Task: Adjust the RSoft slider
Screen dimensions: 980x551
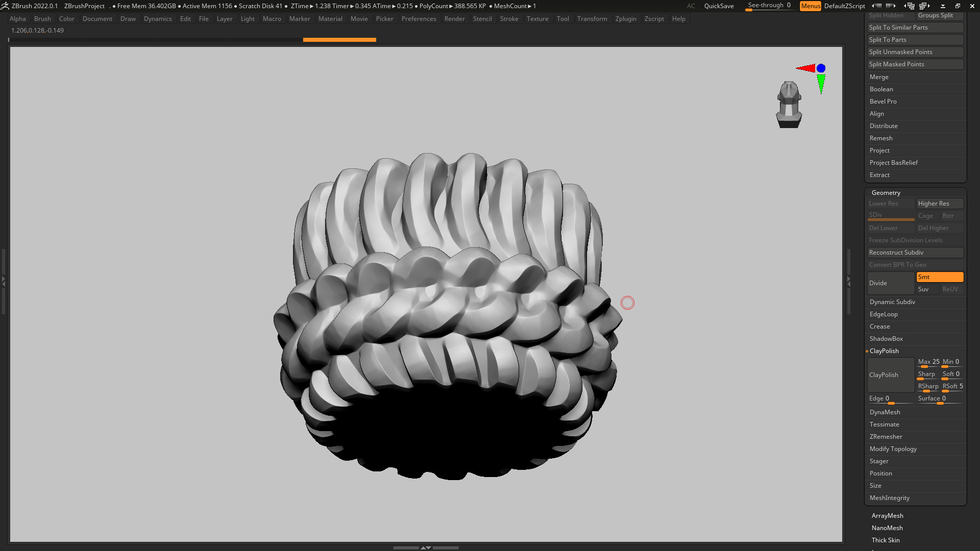Action: pyautogui.click(x=952, y=387)
